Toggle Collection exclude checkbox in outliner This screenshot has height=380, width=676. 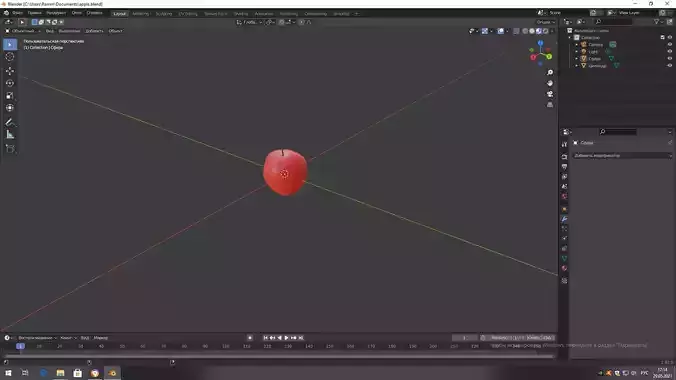click(x=663, y=38)
